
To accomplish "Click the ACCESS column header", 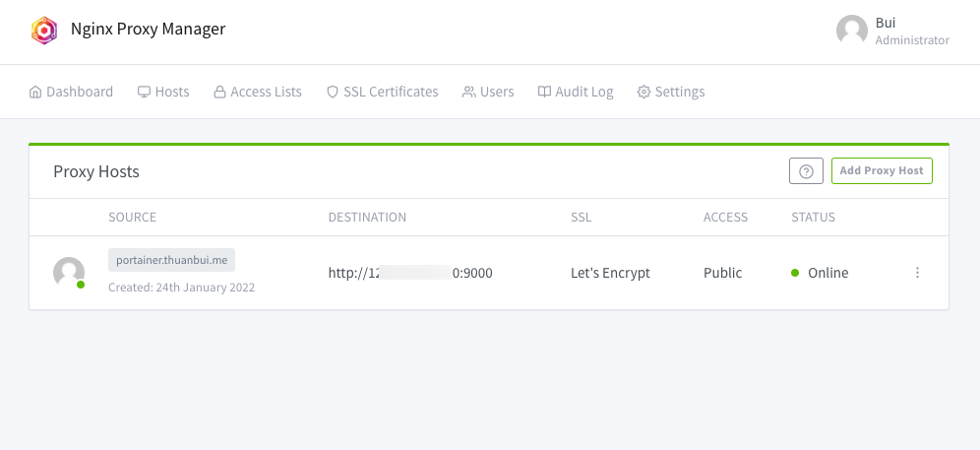I will pyautogui.click(x=725, y=218).
